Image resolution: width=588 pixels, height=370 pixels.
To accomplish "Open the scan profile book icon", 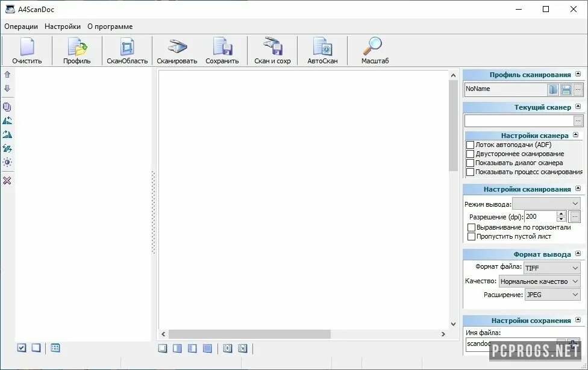I will [x=553, y=89].
